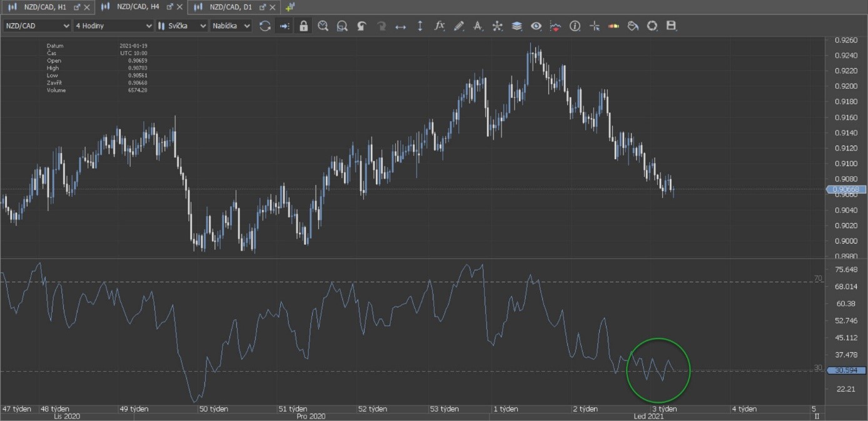Add a new chart tab

point(290,7)
